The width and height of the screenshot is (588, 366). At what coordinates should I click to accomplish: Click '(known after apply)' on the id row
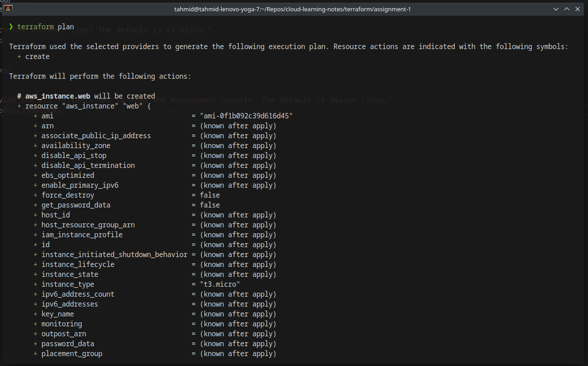point(238,245)
